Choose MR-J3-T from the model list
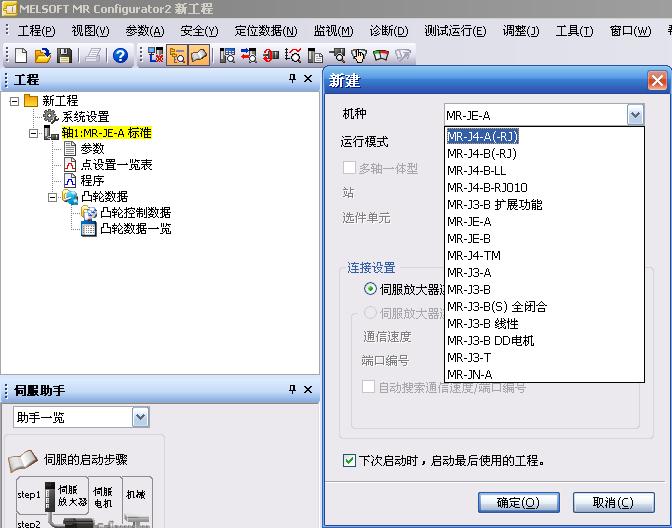 click(x=544, y=357)
